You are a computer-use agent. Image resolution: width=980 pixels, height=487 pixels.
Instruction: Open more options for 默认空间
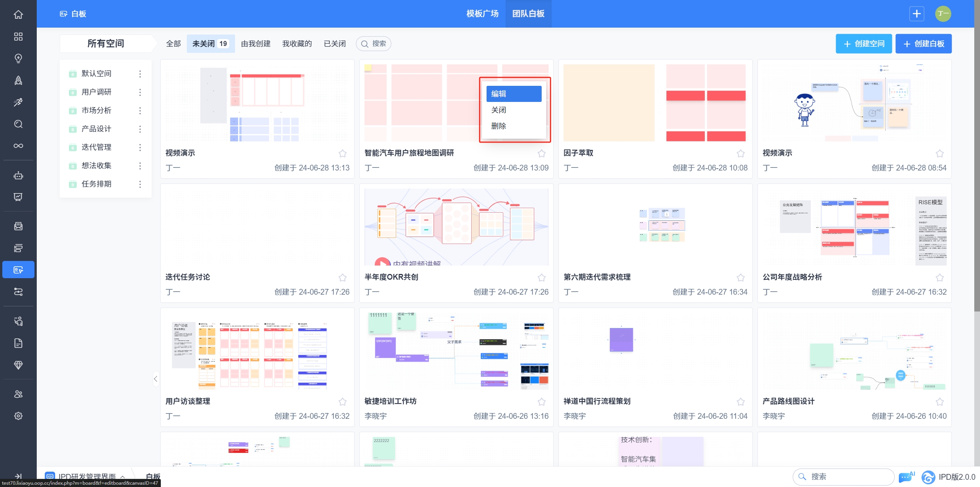click(140, 74)
